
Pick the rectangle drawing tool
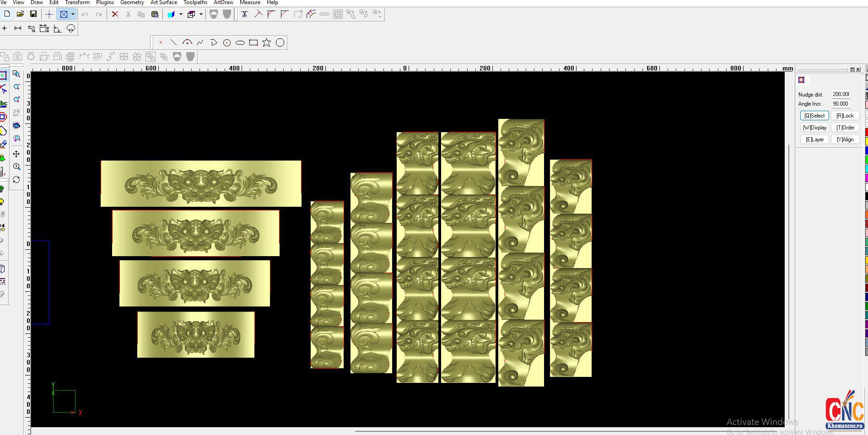point(253,43)
